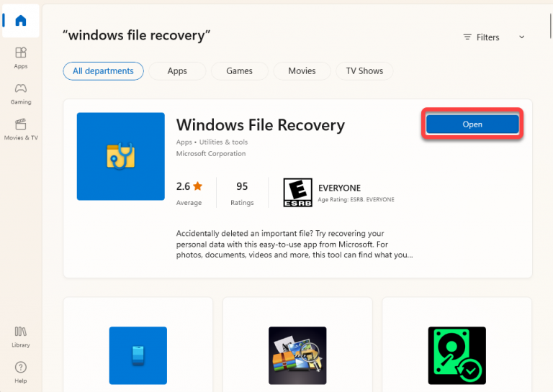Click the "windows file recovery" search heading
Viewport: 553px width, 392px height.
coord(136,35)
